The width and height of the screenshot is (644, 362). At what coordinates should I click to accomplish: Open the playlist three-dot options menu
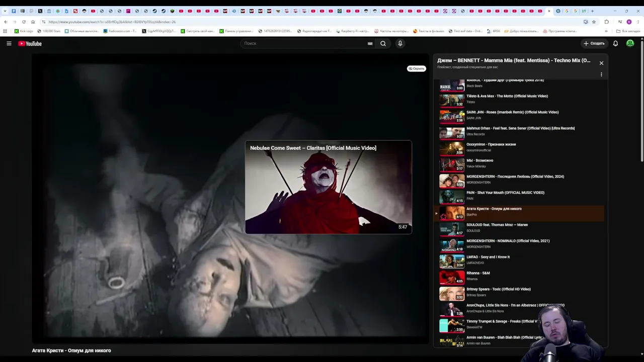601,74
